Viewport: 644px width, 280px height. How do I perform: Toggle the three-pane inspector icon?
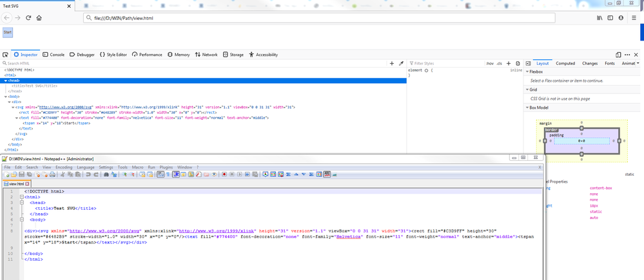coord(528,64)
